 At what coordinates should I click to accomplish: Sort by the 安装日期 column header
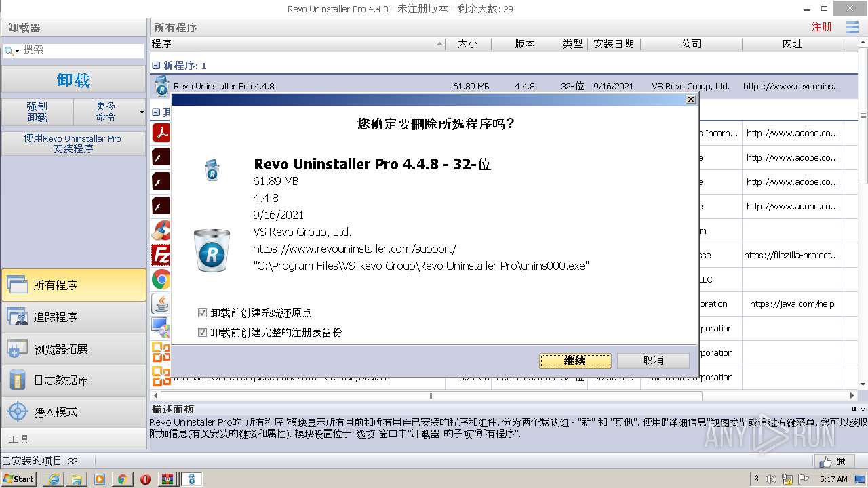tap(614, 44)
